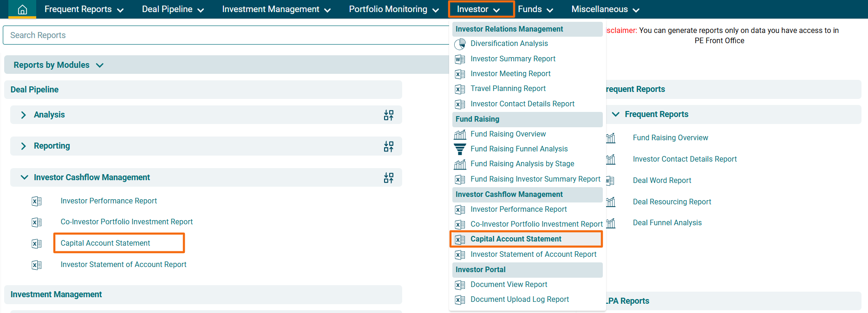Viewport: 868px width, 313px height.
Task: Click the Fund Raising Funnel Analysis funnel icon
Action: [460, 149]
